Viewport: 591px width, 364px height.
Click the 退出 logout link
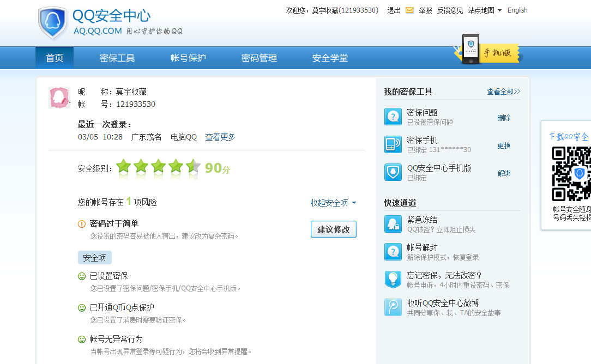point(394,10)
